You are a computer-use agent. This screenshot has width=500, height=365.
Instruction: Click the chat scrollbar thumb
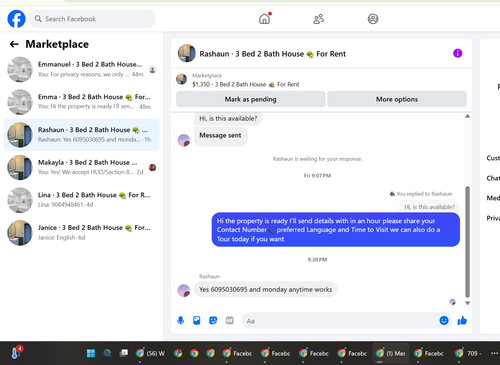467,242
